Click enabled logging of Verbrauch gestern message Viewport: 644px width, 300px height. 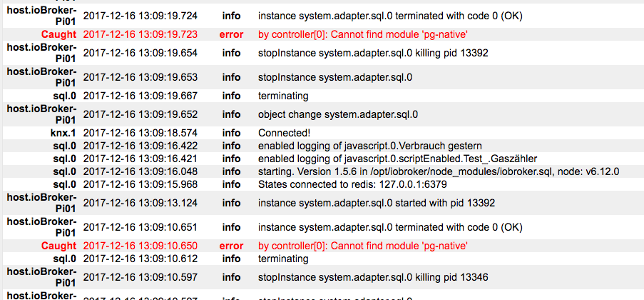(369, 146)
